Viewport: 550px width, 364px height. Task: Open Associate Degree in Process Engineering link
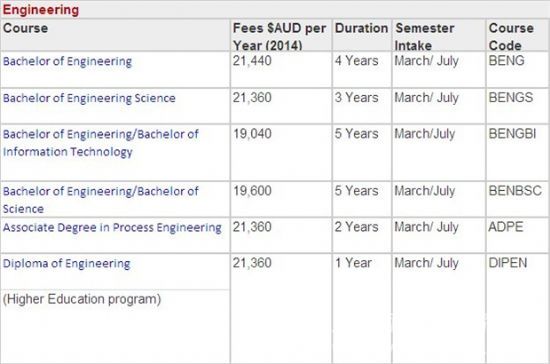112,228
